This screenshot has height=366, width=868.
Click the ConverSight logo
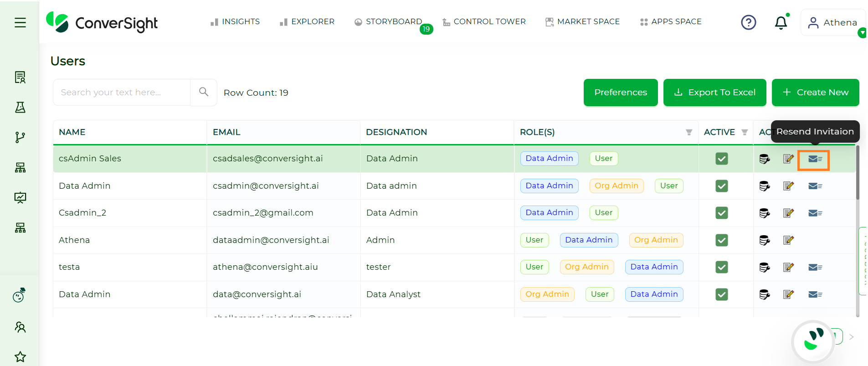pos(102,22)
